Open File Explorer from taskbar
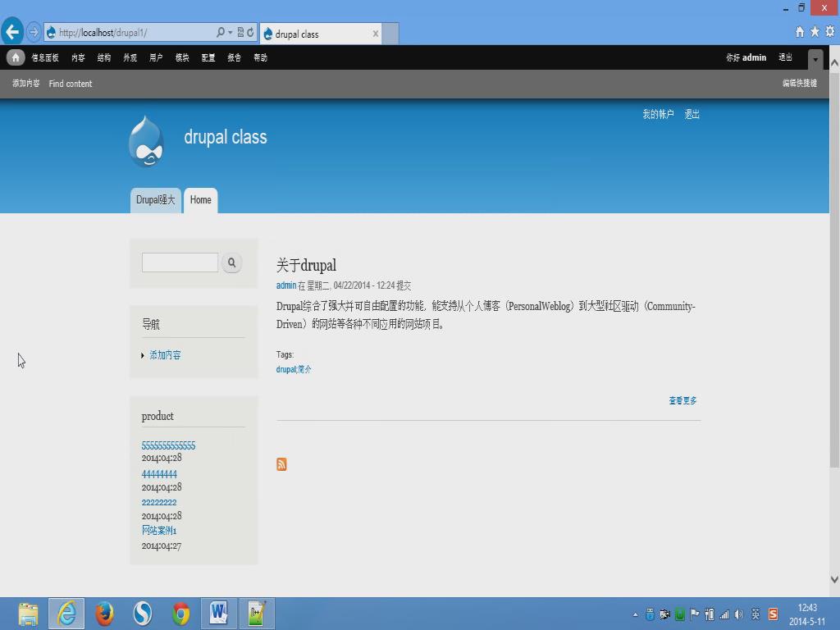Screen dimensions: 840x630 29,614
